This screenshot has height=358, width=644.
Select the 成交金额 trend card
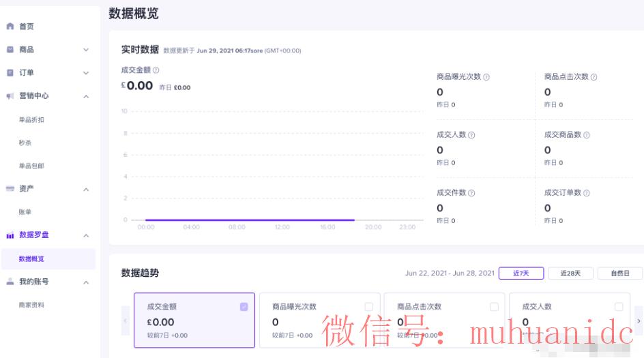(194, 320)
